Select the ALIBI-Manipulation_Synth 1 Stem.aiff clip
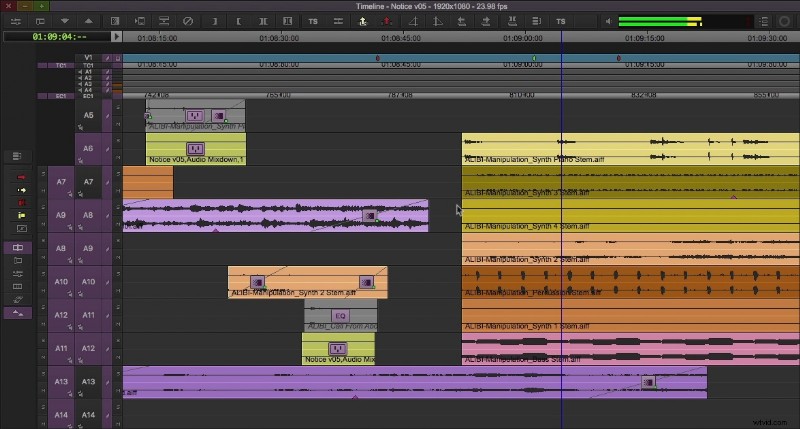The image size is (800, 429). click(630, 315)
